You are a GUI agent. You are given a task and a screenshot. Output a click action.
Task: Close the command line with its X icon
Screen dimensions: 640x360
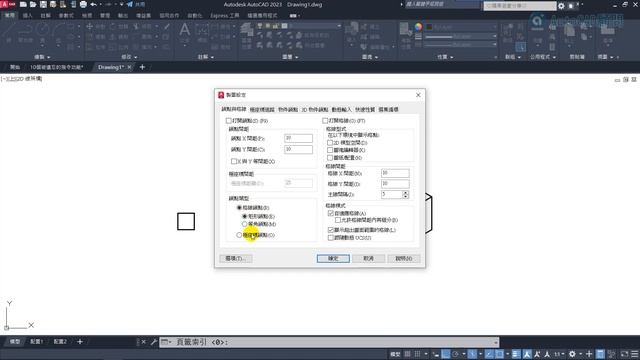coord(144,342)
